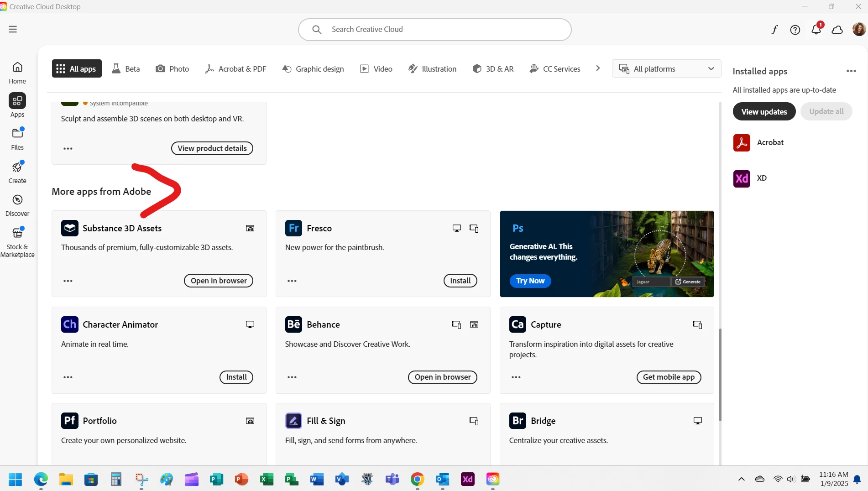868x491 pixels.
Task: Open Installed apps more options menu
Action: [851, 71]
